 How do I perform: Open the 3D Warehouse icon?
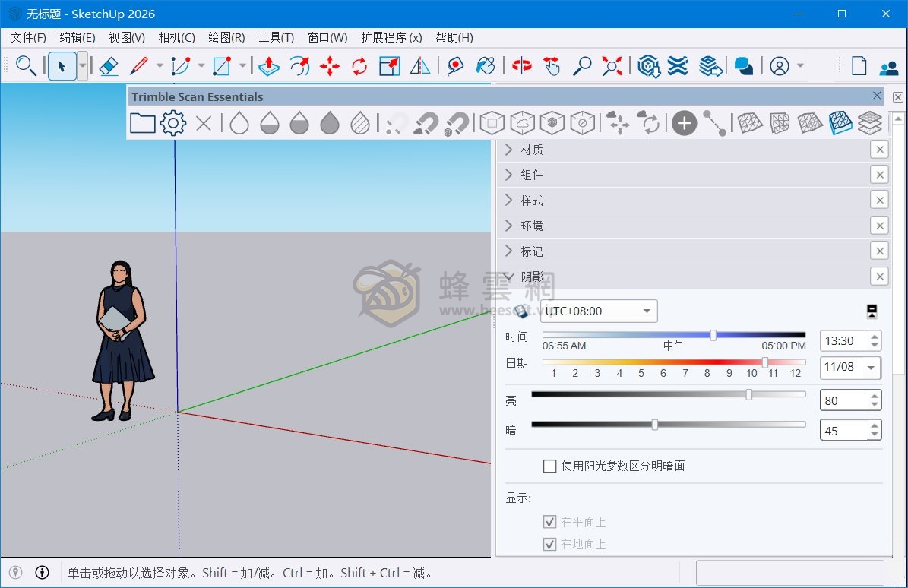pyautogui.click(x=649, y=66)
